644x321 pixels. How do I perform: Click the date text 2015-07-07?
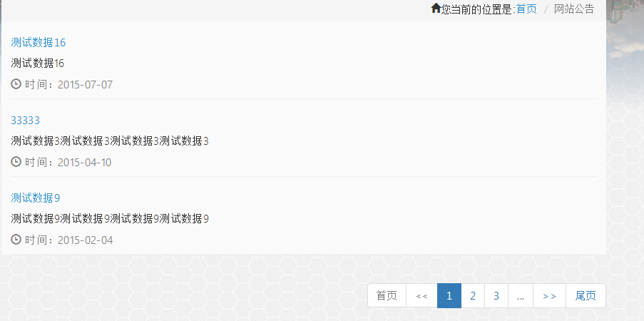(85, 85)
